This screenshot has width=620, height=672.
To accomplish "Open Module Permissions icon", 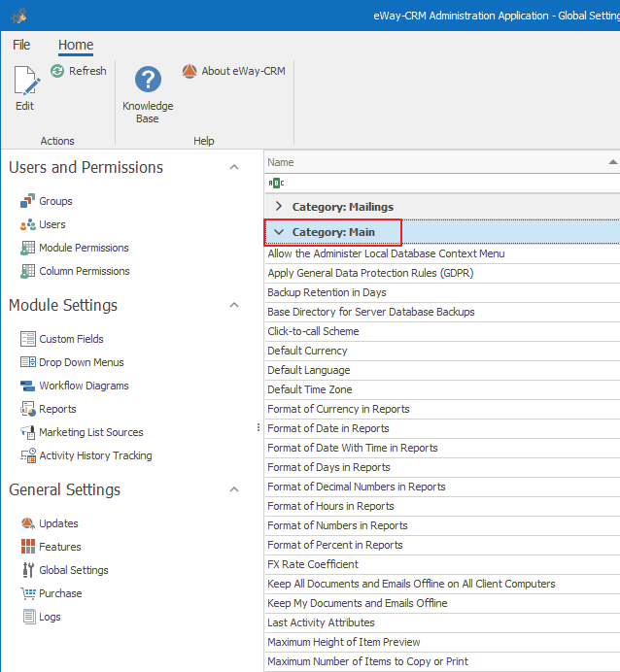I will coord(28,248).
